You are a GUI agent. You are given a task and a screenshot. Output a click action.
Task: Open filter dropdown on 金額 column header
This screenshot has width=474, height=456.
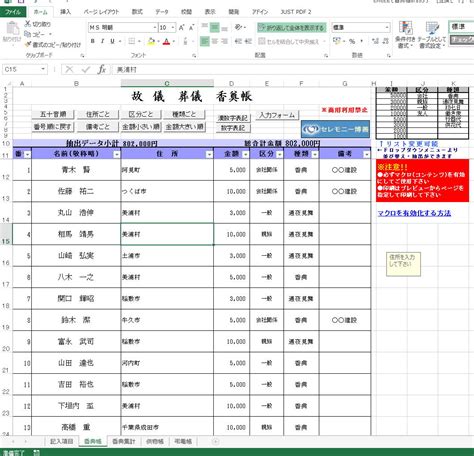click(245, 154)
